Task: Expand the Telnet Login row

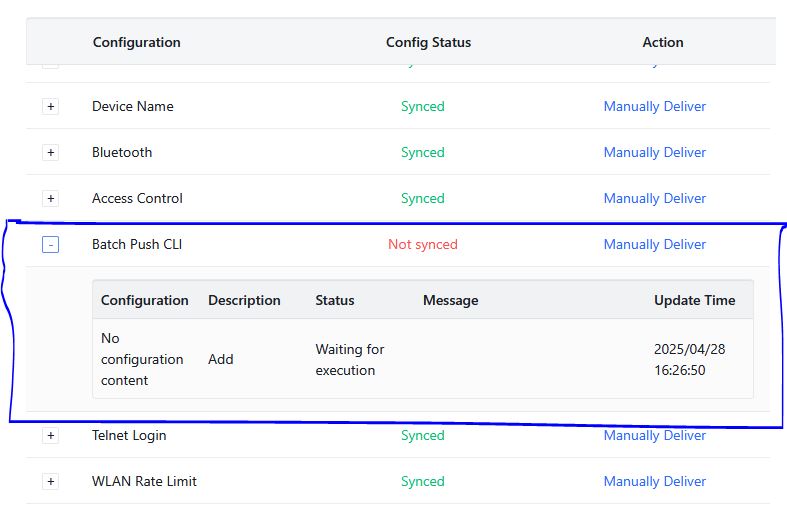Action: click(x=50, y=436)
